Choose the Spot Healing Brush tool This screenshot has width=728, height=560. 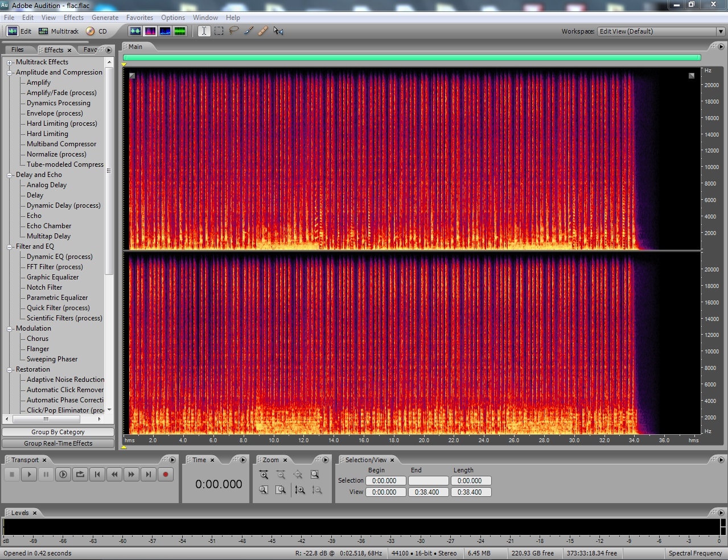point(263,31)
